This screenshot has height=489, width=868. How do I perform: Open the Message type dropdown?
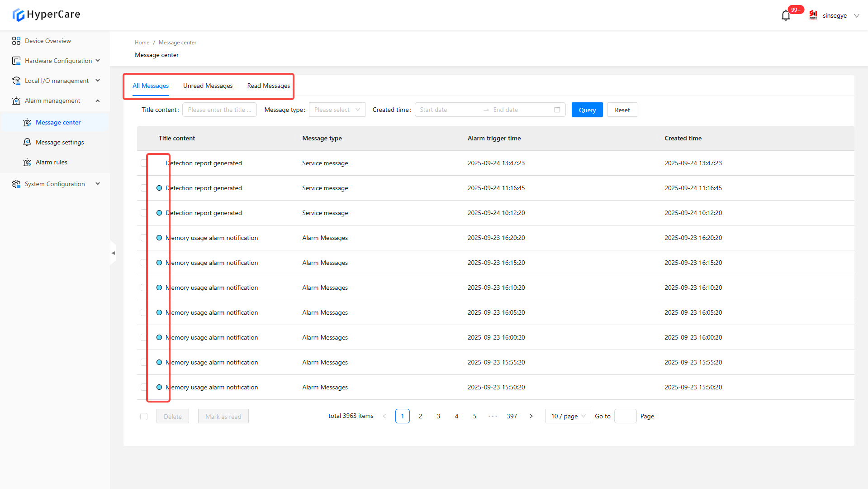tap(337, 110)
